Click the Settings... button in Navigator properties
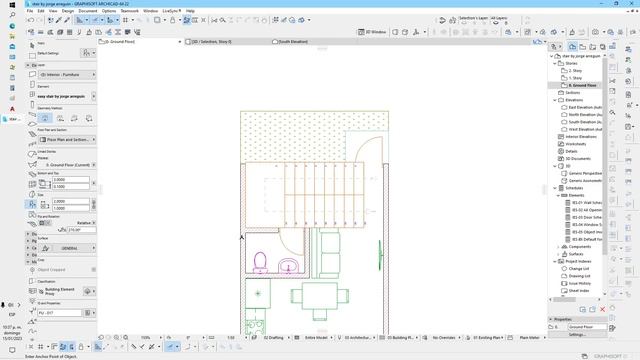This screenshot has height=360, width=640. [577, 334]
